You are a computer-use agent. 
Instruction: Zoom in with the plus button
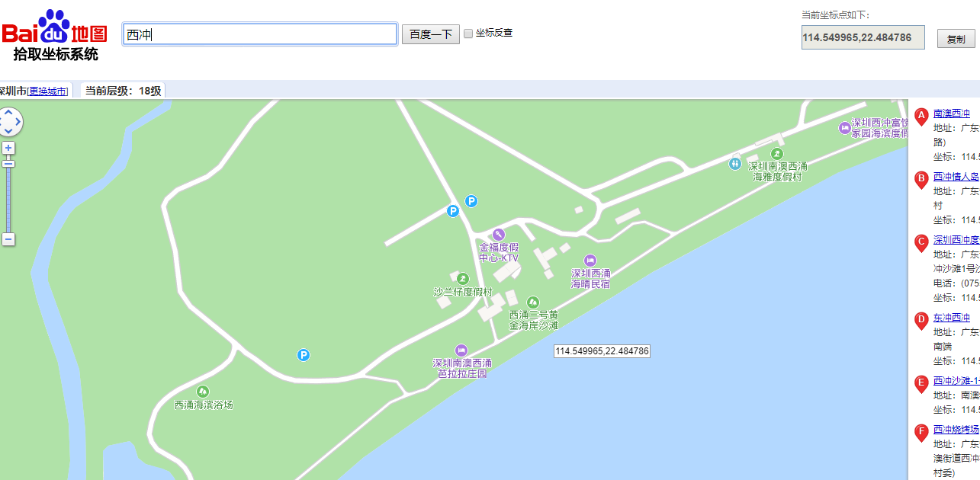pyautogui.click(x=8, y=148)
